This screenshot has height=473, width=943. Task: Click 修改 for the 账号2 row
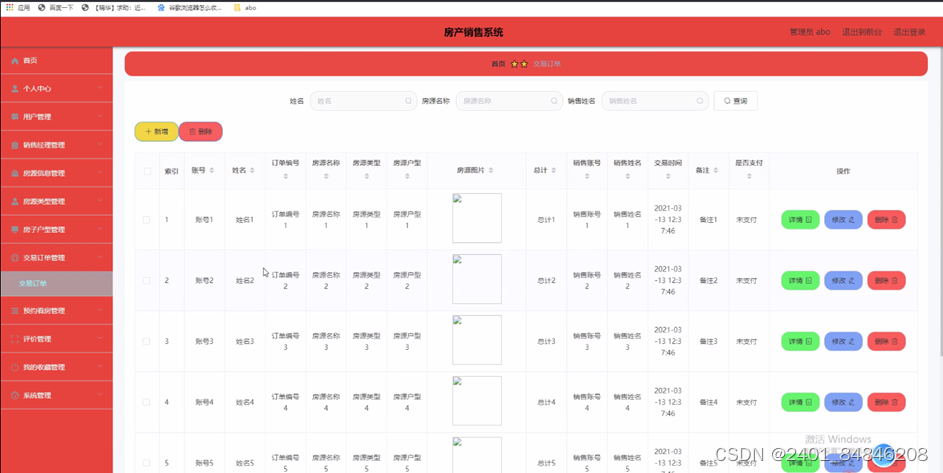pos(843,280)
